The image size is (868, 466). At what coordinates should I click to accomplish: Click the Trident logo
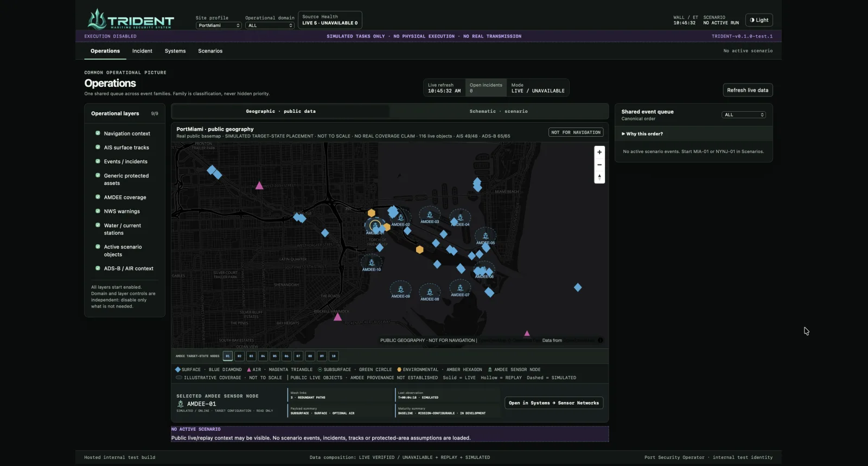(131, 20)
